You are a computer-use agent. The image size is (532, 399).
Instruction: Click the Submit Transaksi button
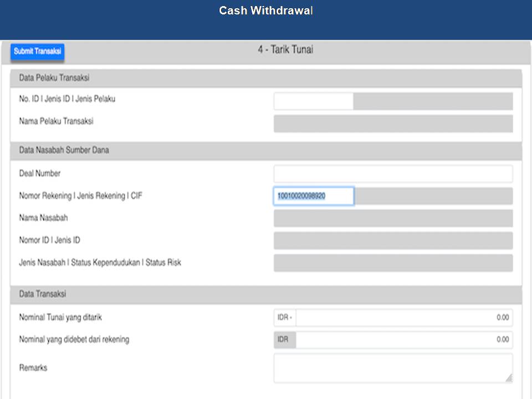point(37,51)
